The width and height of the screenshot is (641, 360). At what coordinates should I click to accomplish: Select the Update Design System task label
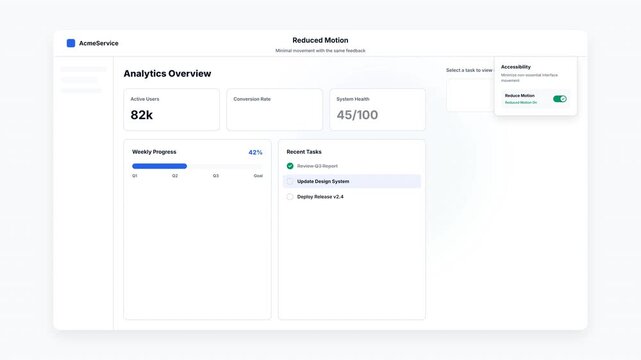click(x=323, y=181)
